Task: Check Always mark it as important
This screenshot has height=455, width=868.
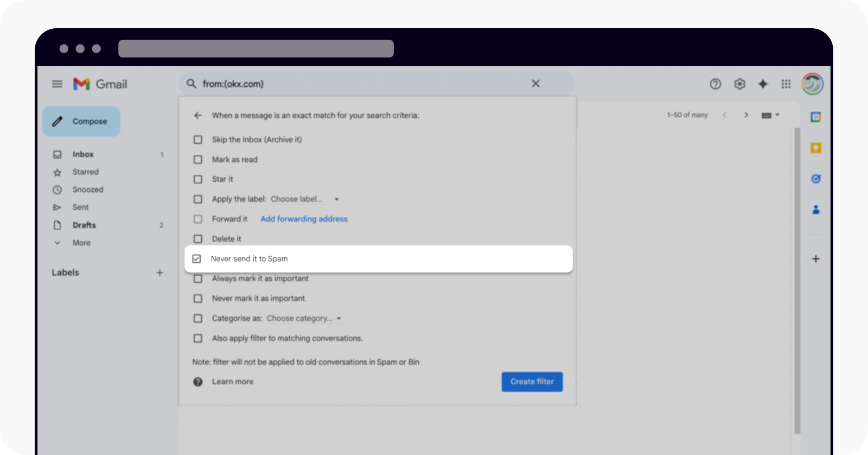Action: point(198,279)
